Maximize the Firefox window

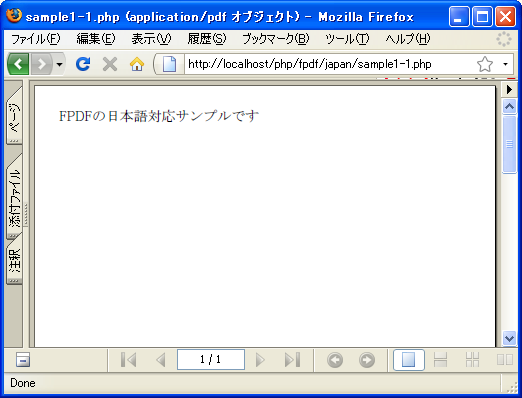(482, 16)
